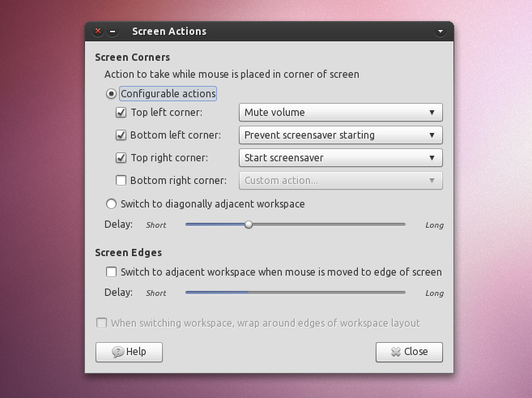Click the Screen Corners heading

(132, 58)
